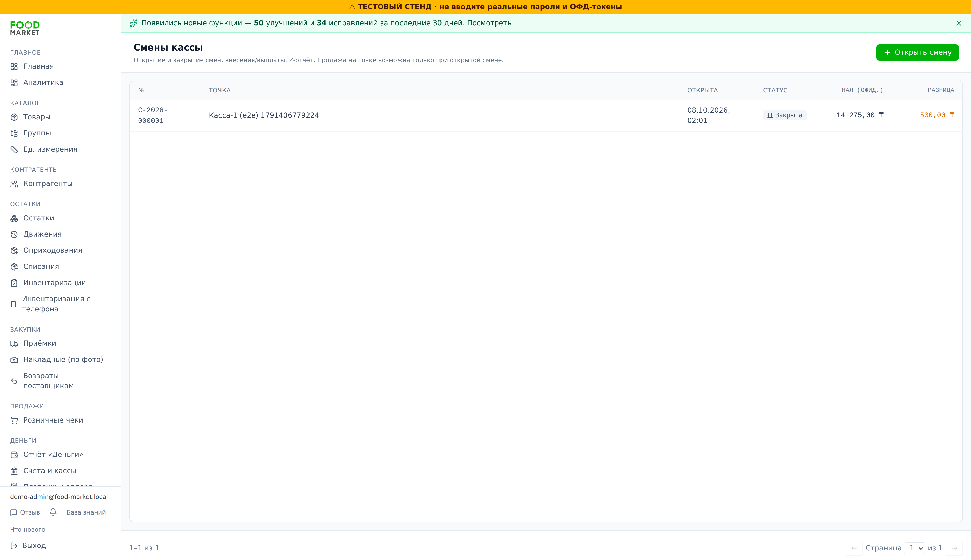
Task: Follow the Посмотреть link
Action: 489,23
